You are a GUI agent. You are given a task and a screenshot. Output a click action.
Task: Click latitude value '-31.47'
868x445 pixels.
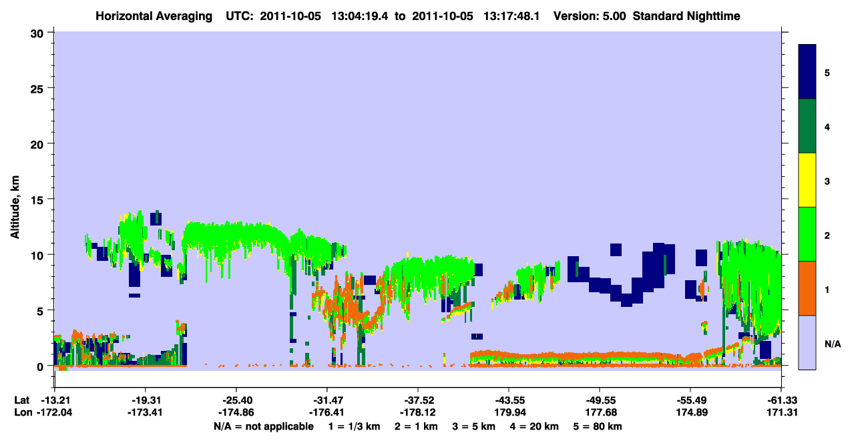(327, 400)
